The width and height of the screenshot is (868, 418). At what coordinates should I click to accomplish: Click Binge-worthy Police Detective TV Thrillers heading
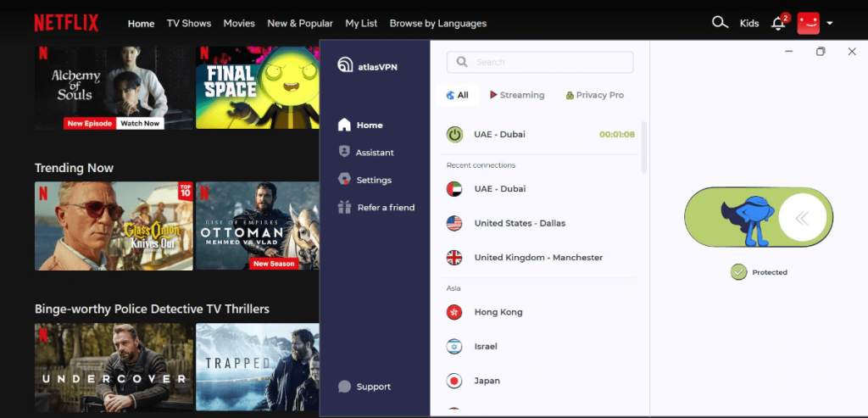[x=153, y=309]
